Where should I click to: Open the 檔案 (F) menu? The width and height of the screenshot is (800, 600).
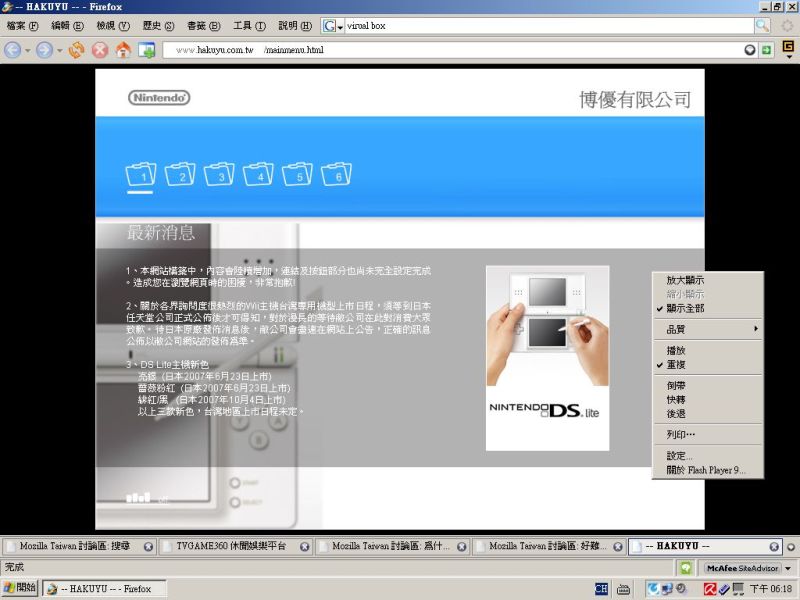coord(22,26)
